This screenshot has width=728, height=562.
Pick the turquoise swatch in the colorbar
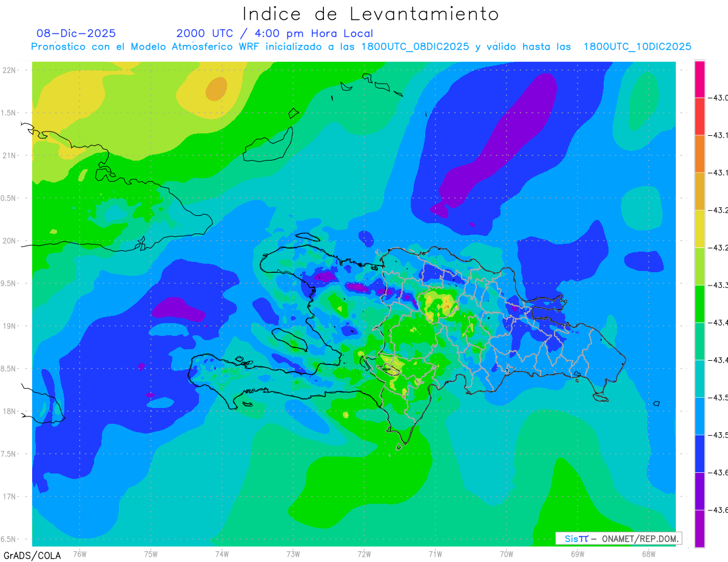pyautogui.click(x=699, y=378)
